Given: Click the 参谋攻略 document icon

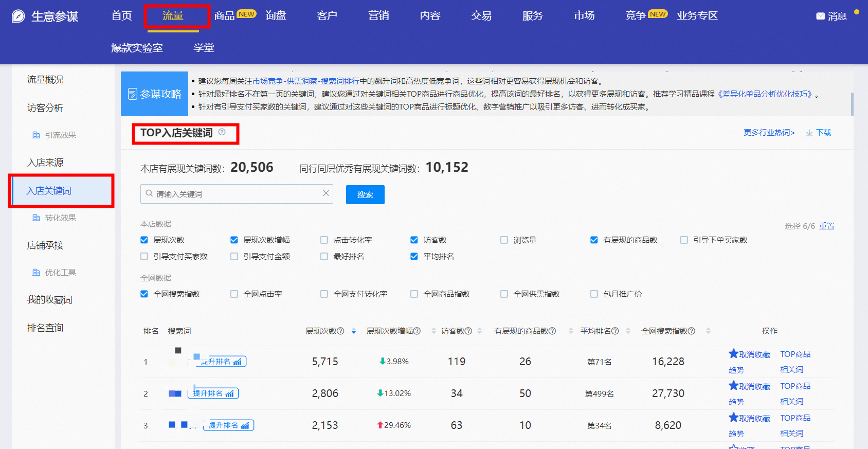Looking at the screenshot, I should (x=133, y=94).
